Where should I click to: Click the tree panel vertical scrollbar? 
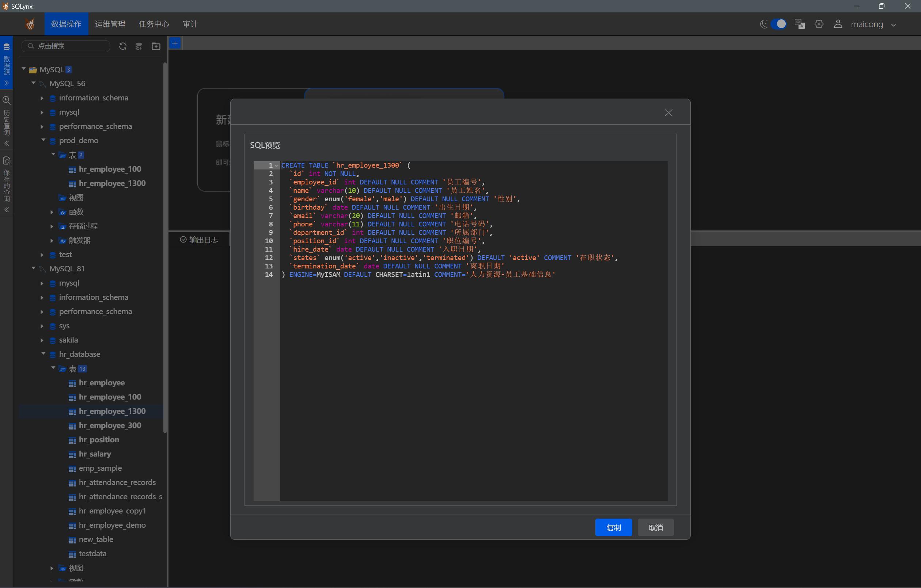click(165, 248)
